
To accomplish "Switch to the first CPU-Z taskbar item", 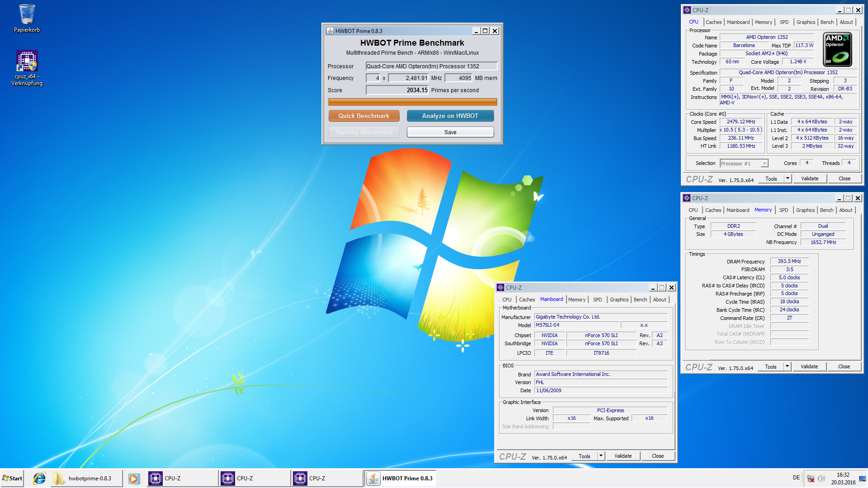I will click(x=182, y=478).
